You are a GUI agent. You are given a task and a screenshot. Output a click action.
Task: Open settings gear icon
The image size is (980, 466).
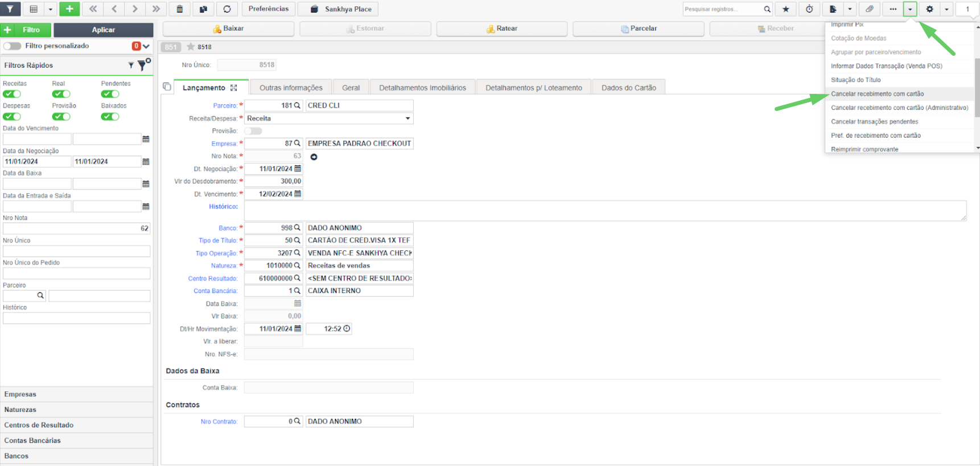click(930, 9)
